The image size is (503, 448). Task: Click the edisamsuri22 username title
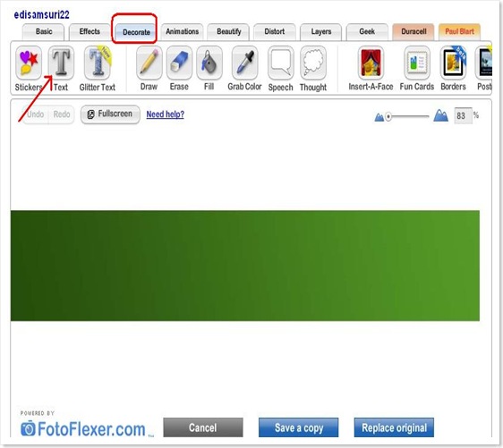tap(42, 14)
